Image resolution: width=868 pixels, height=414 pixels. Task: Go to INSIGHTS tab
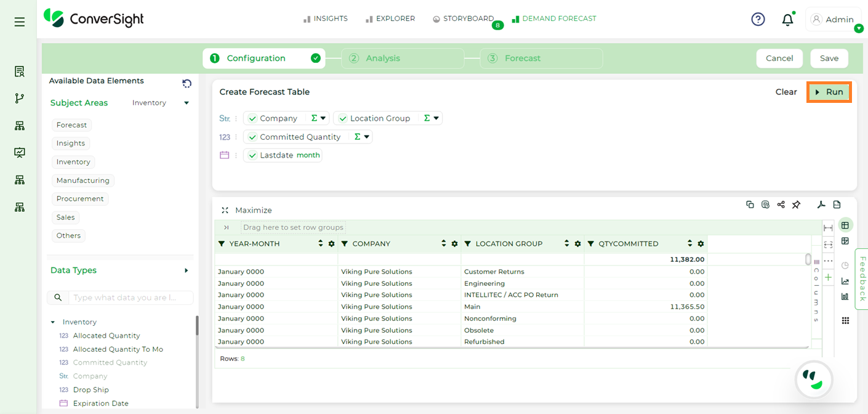click(326, 18)
